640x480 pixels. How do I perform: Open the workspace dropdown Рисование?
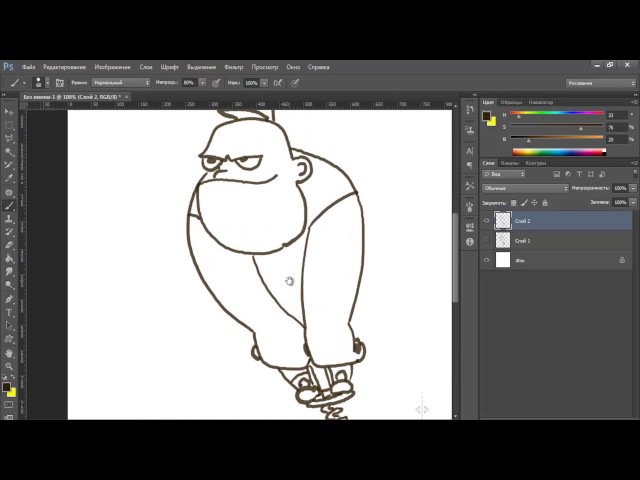click(x=600, y=83)
